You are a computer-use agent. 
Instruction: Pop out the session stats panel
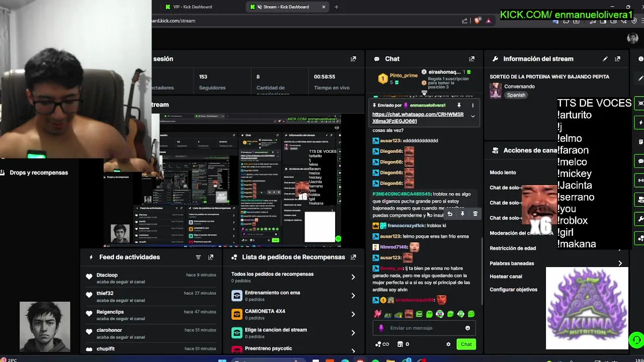(353, 59)
